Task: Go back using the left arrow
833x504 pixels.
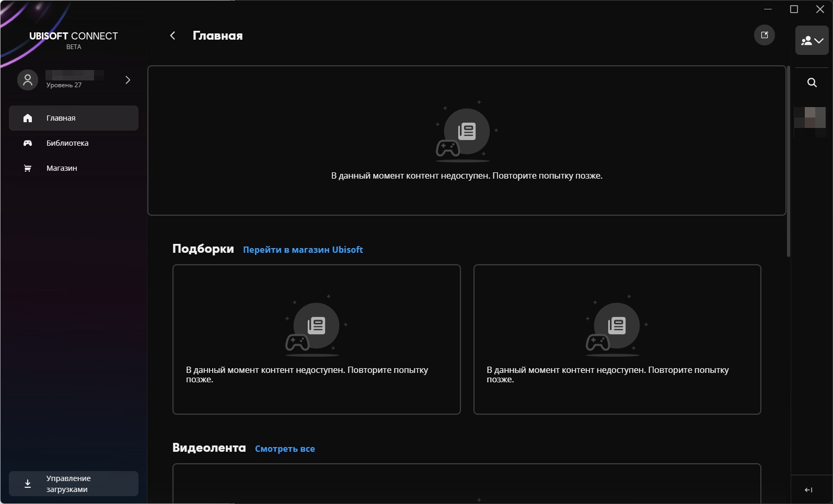Action: coord(172,36)
